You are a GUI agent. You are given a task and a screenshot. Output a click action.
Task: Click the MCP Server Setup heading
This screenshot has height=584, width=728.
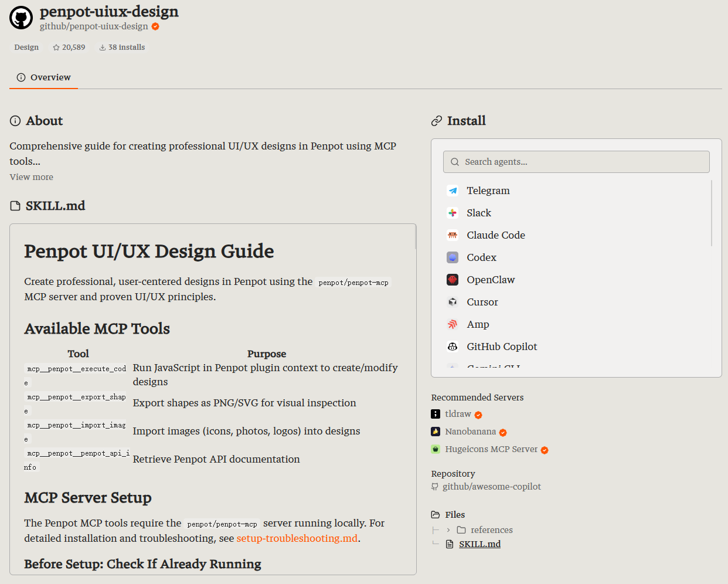(x=88, y=498)
